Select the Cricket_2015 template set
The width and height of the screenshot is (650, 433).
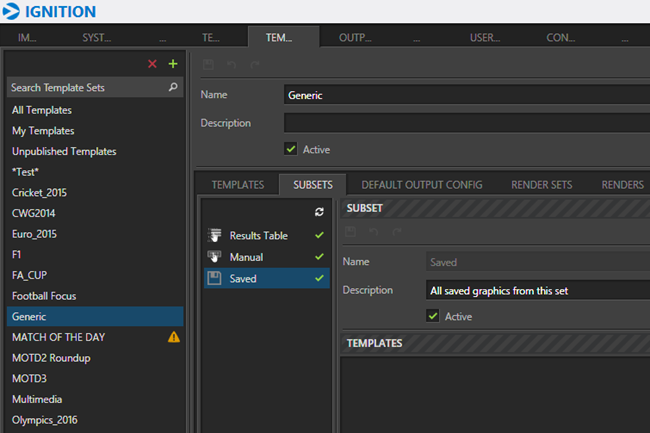click(x=95, y=192)
